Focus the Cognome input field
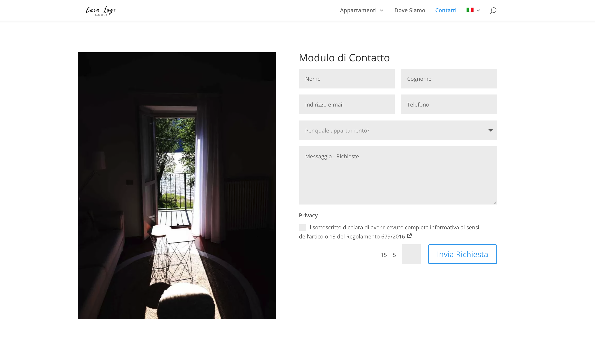The height and width of the screenshot is (364, 595). click(449, 79)
